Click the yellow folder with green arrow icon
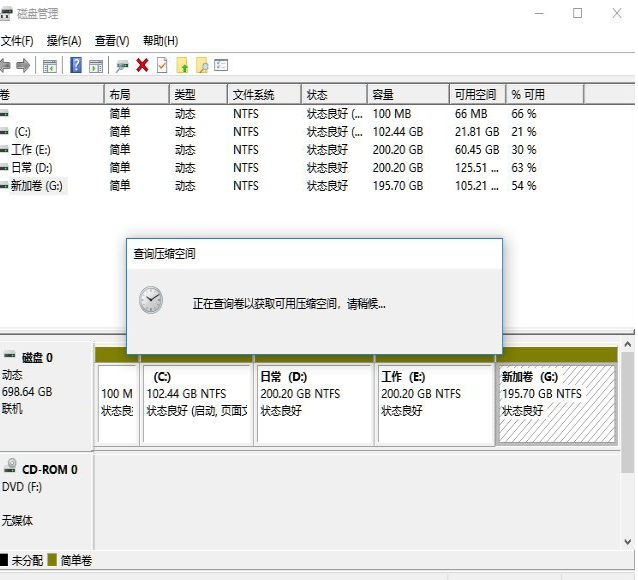This screenshot has height=580, width=638. pos(182,65)
